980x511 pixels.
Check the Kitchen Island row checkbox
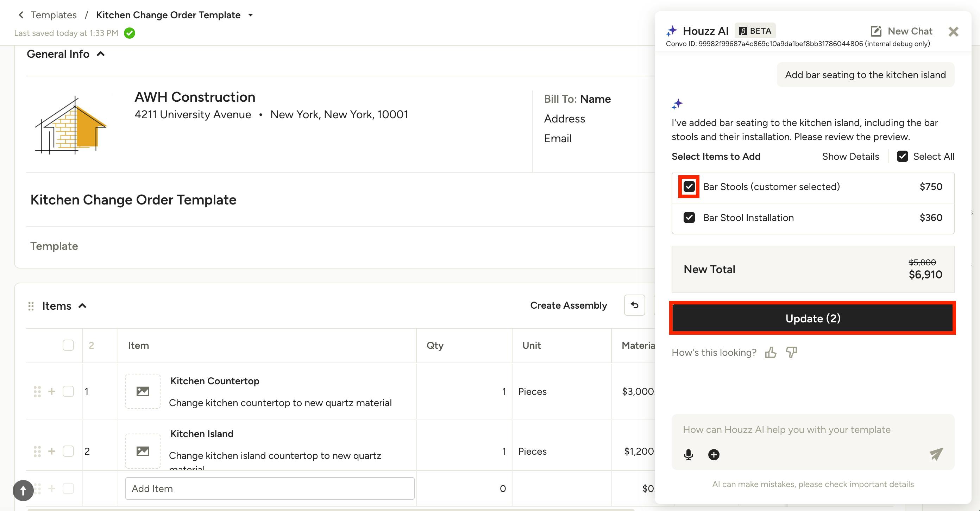68,451
